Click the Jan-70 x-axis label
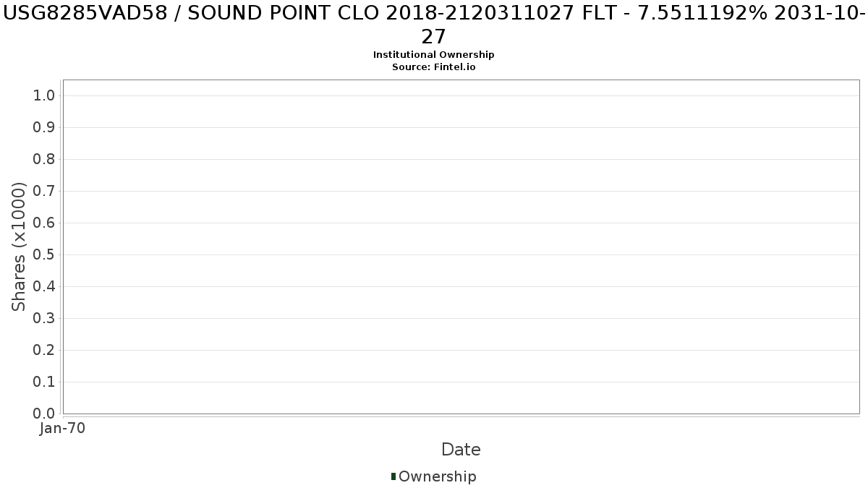The height and width of the screenshot is (488, 868). (x=63, y=429)
